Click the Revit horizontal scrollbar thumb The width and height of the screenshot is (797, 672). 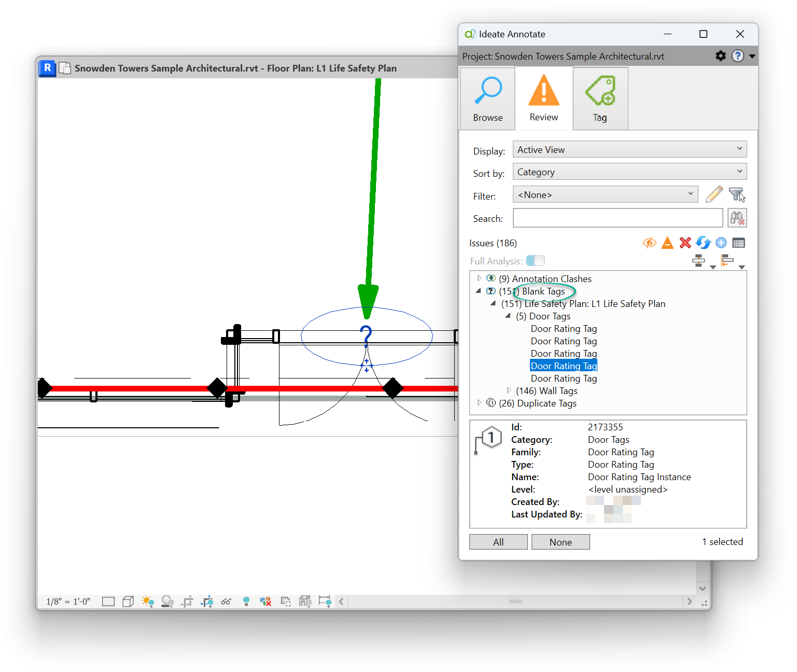coord(515,601)
